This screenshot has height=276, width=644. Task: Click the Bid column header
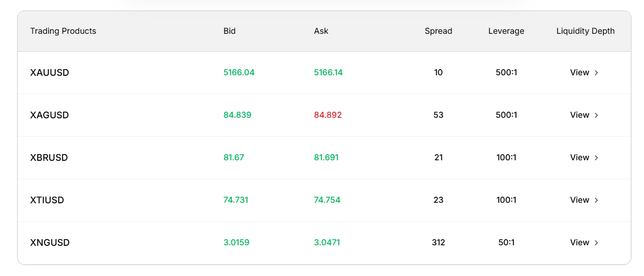230,31
